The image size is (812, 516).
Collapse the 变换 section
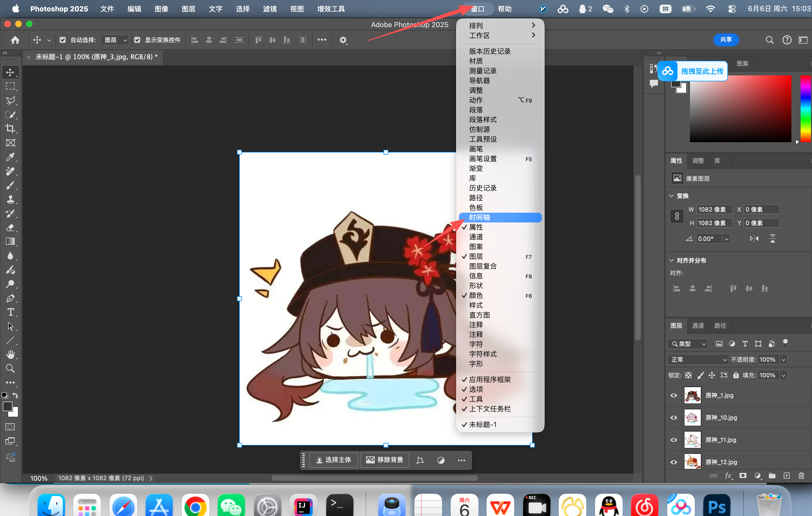click(672, 196)
